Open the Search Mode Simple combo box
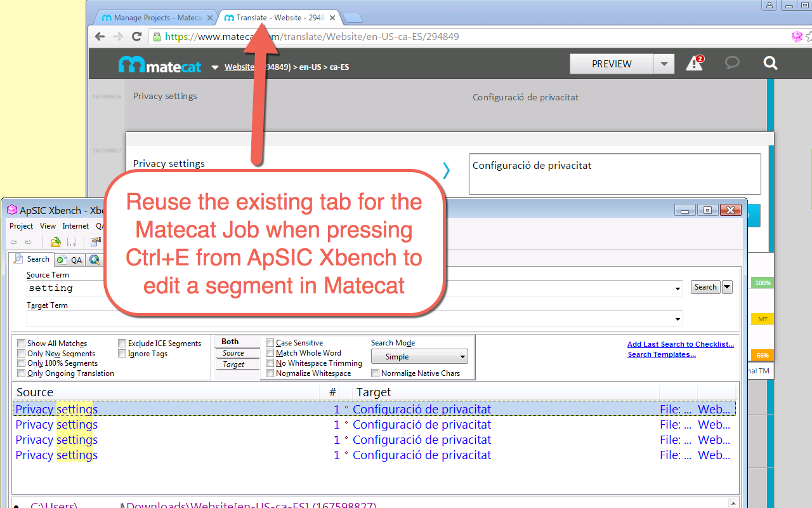812x508 pixels. pos(419,357)
